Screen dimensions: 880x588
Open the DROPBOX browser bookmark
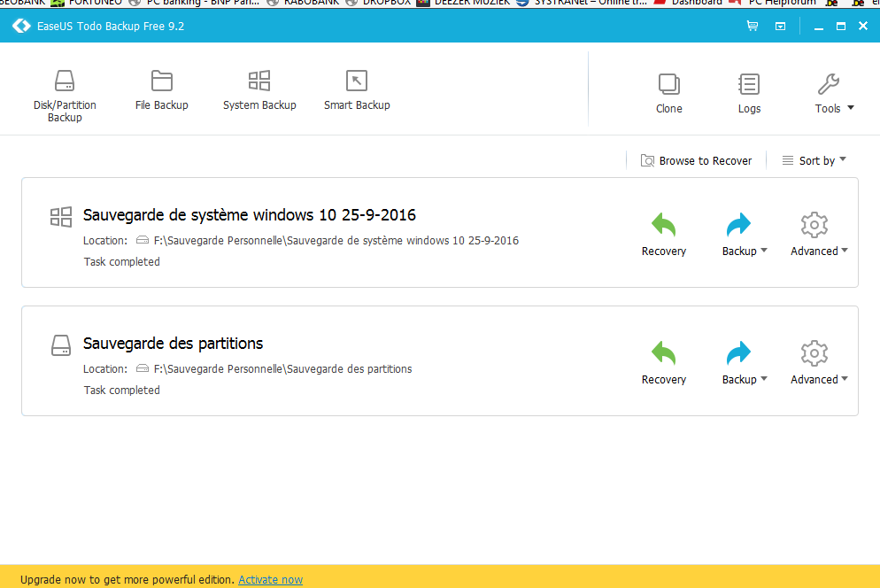coord(380,3)
